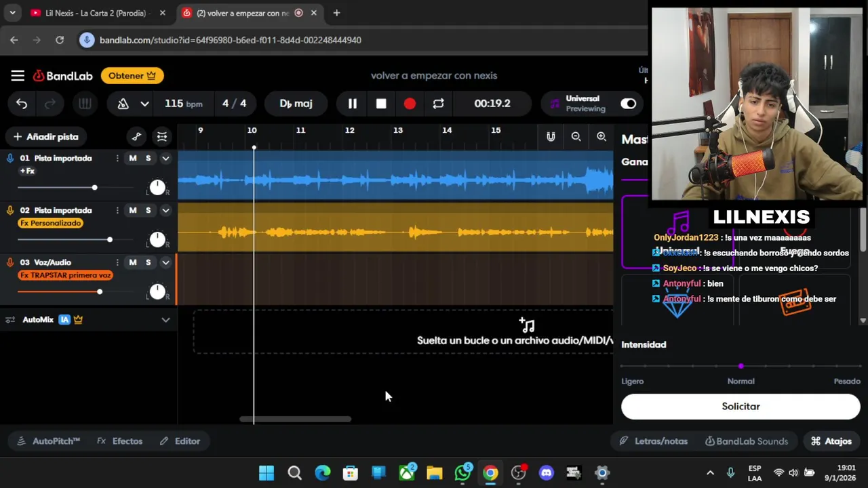Click the automation curve icon above tracks

[x=136, y=137]
